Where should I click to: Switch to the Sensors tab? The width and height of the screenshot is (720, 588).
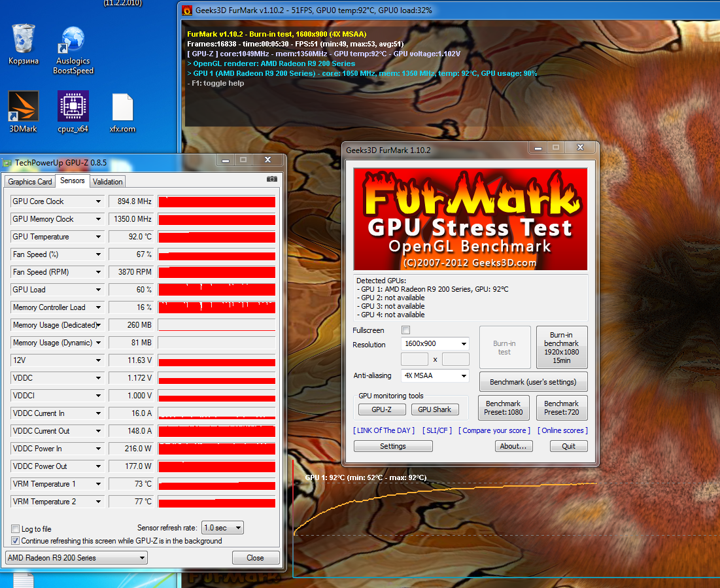73,181
